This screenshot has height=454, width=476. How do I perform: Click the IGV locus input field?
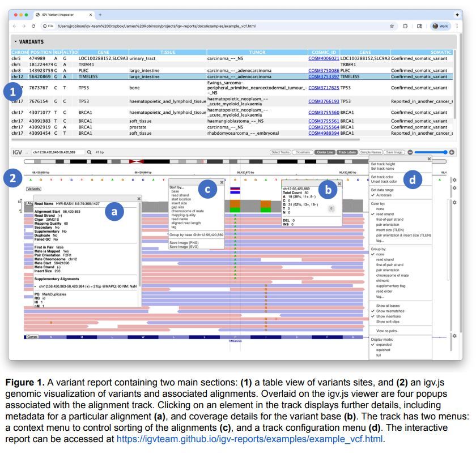coord(58,152)
